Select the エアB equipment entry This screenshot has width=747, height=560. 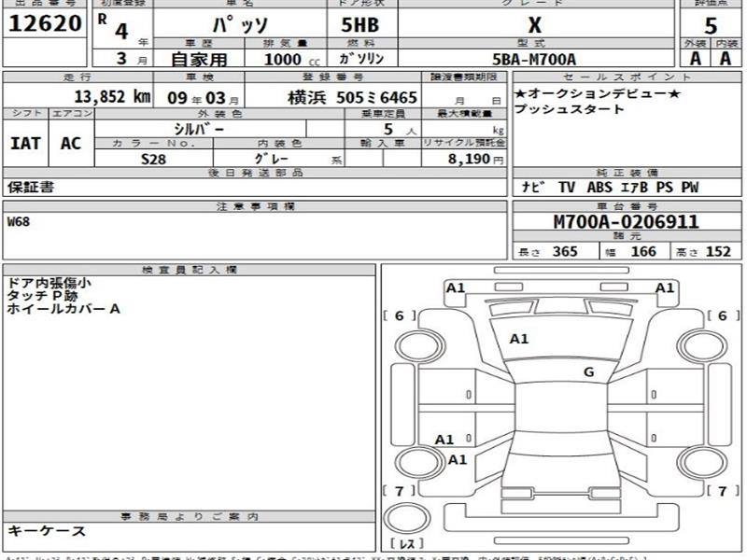tap(634, 188)
